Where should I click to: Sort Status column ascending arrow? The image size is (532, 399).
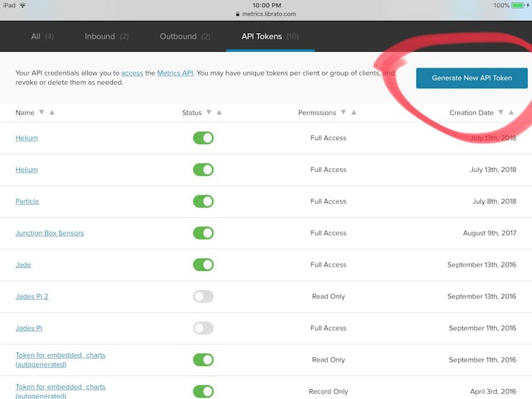tap(219, 112)
